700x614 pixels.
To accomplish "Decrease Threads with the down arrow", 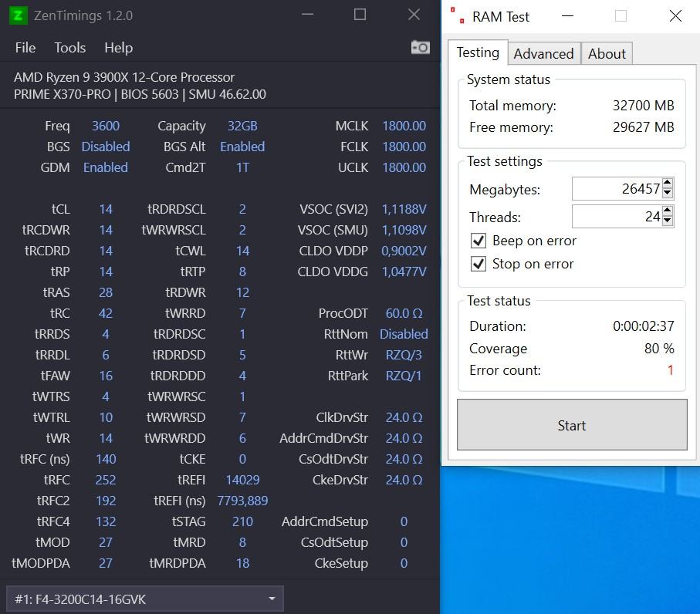I will pyautogui.click(x=668, y=221).
